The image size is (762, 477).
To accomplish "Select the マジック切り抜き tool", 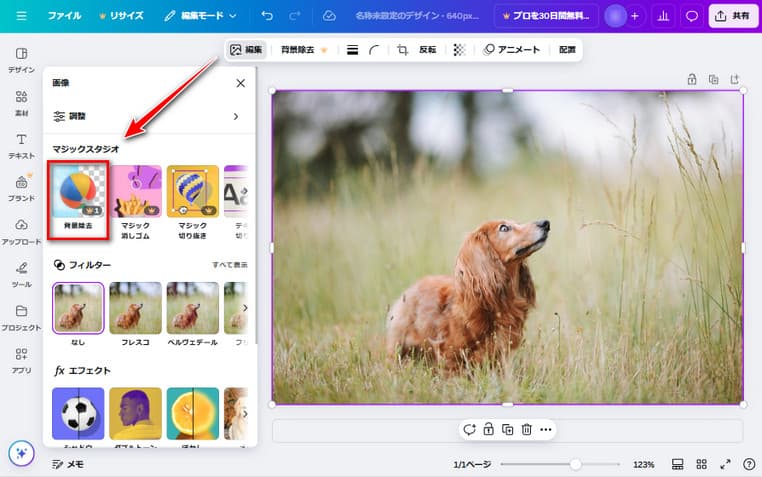I will (x=193, y=203).
